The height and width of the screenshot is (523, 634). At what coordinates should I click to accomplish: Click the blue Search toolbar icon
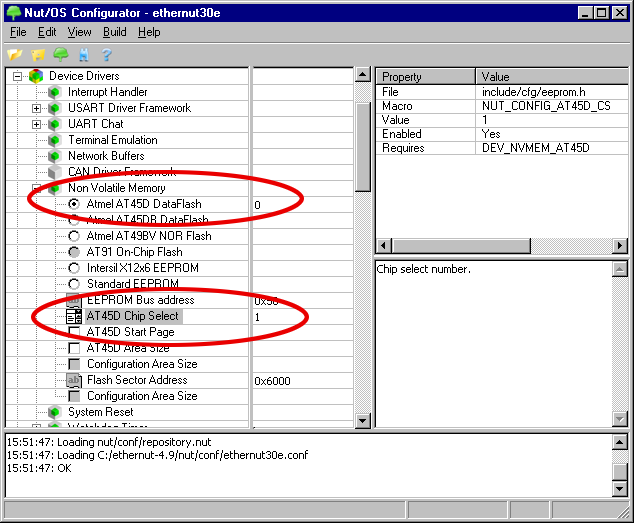point(84,54)
